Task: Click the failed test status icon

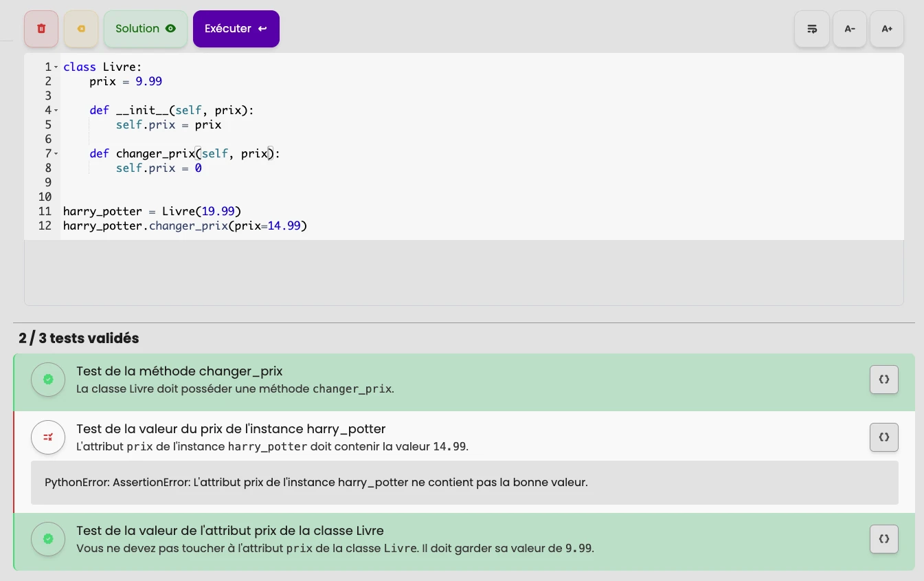Action: 48,437
